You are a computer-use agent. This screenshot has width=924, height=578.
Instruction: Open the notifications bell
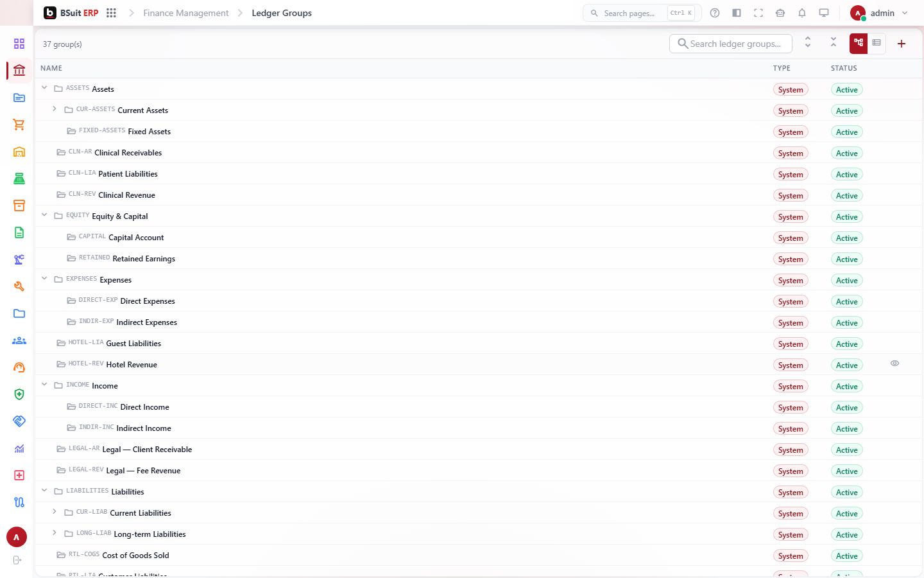[x=802, y=13]
